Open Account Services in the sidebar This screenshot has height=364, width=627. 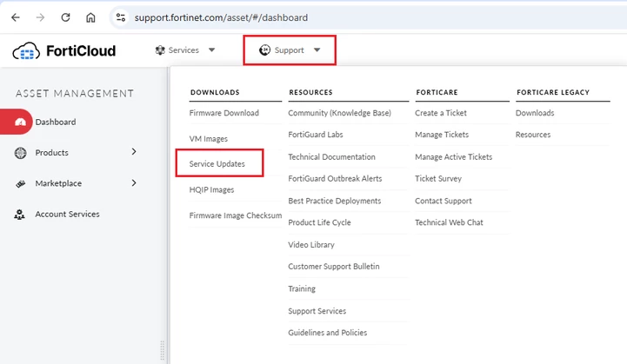(67, 215)
